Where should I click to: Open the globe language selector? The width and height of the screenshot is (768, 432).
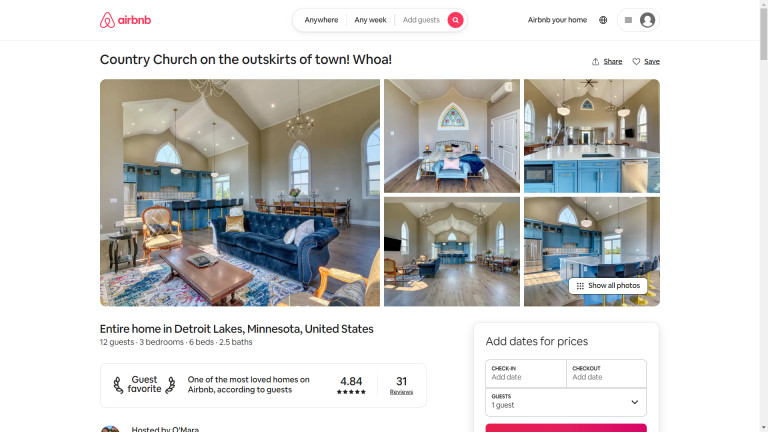tap(603, 20)
